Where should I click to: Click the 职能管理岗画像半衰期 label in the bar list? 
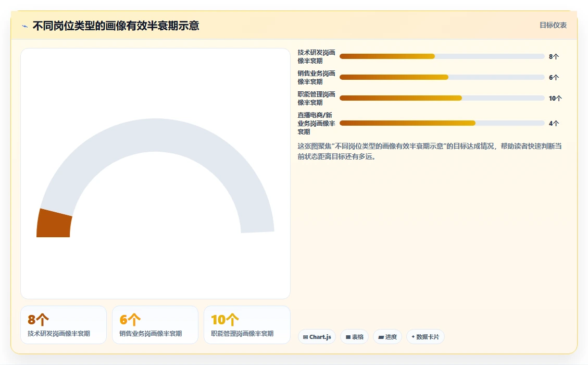click(x=317, y=99)
